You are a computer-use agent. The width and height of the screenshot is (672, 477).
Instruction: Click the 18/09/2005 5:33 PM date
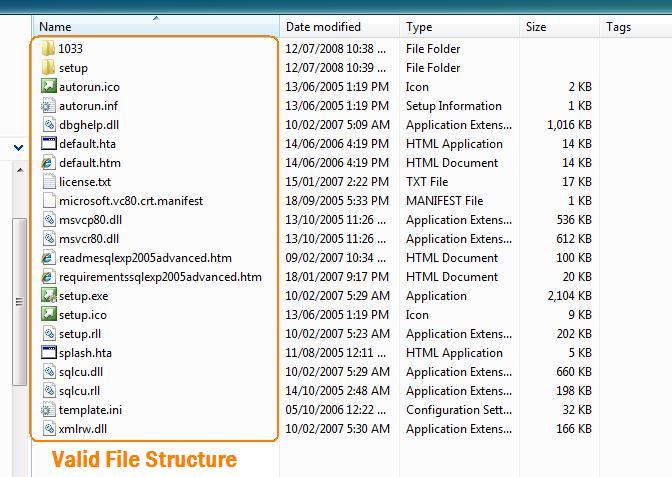point(337,201)
